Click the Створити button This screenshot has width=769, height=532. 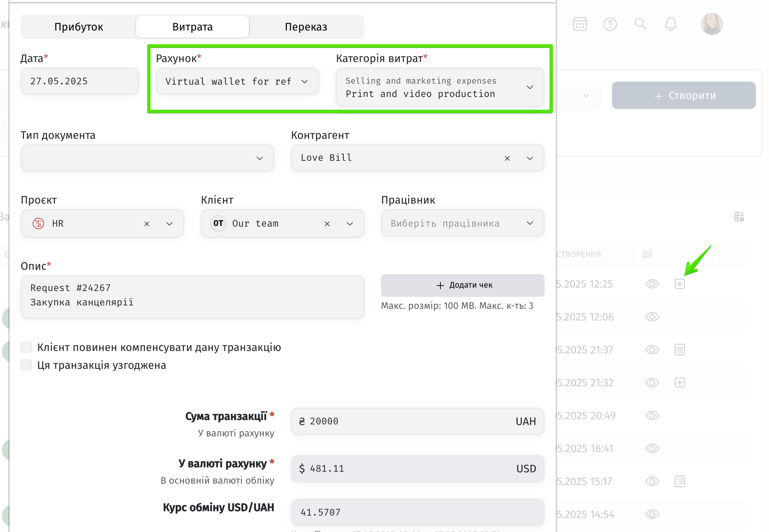(684, 95)
